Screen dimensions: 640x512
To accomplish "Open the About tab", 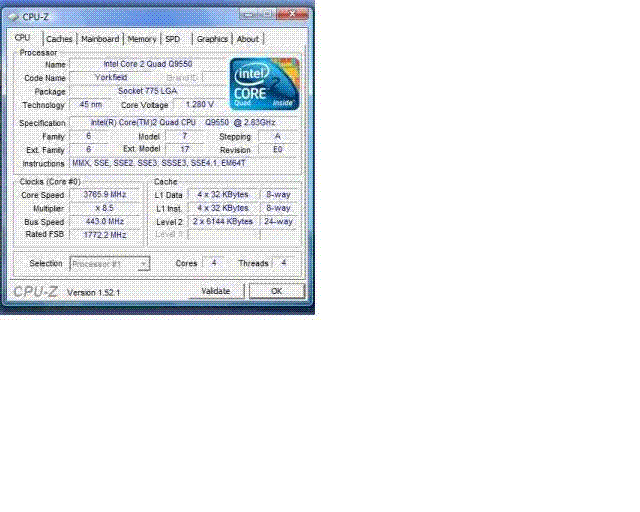I will click(x=247, y=39).
